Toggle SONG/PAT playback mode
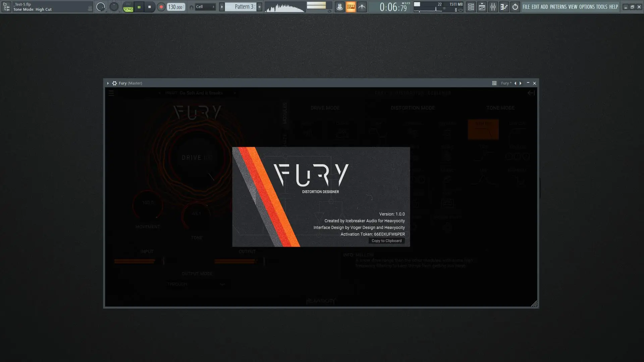Image resolution: width=644 pixels, height=362 pixels. click(x=128, y=7)
